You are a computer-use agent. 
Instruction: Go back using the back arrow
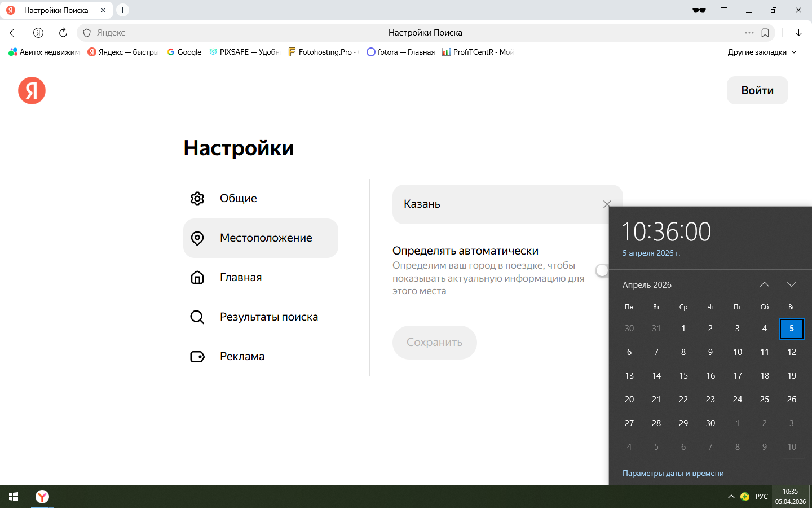click(14, 33)
